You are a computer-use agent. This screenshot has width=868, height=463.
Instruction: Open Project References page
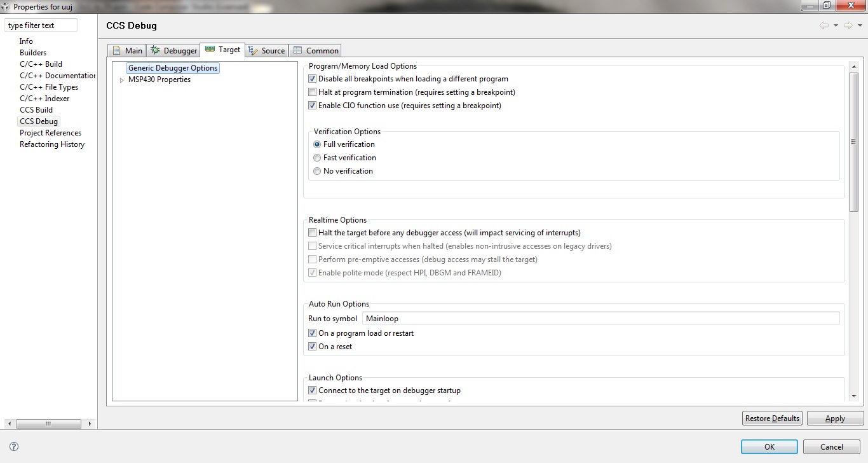[x=51, y=133]
